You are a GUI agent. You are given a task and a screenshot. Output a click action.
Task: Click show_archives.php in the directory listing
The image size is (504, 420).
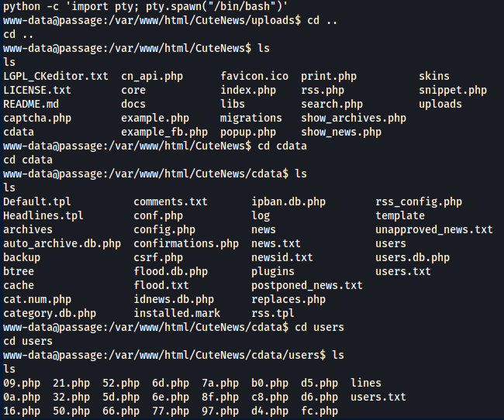point(354,118)
